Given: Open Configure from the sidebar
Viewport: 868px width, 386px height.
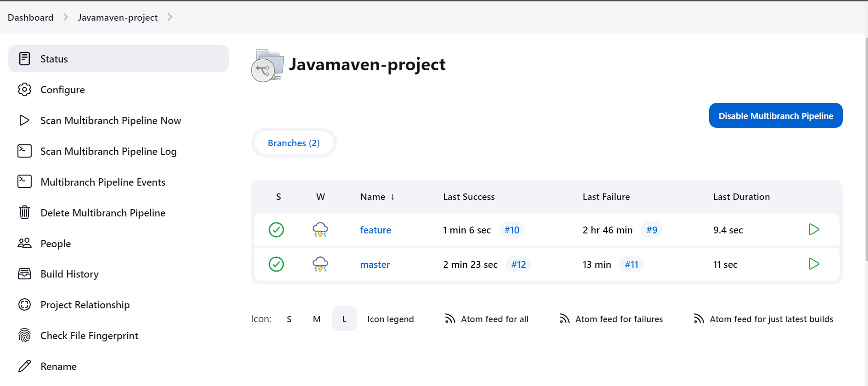Looking at the screenshot, I should [x=118, y=89].
